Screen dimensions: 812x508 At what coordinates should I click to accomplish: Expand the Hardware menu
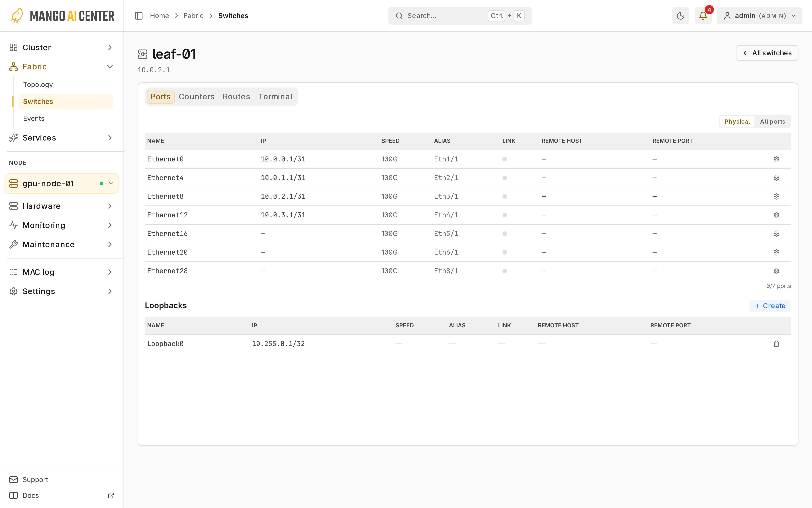tap(62, 206)
